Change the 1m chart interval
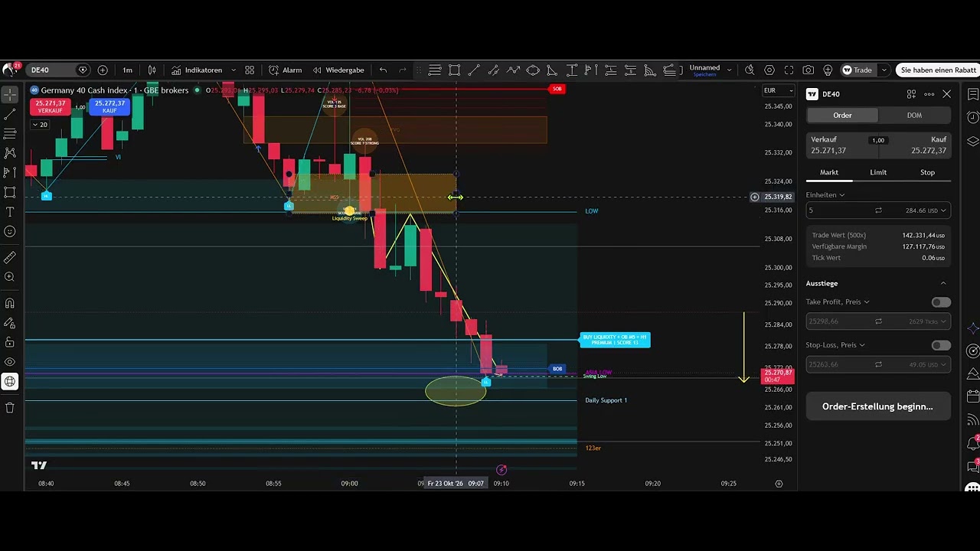 [127, 70]
